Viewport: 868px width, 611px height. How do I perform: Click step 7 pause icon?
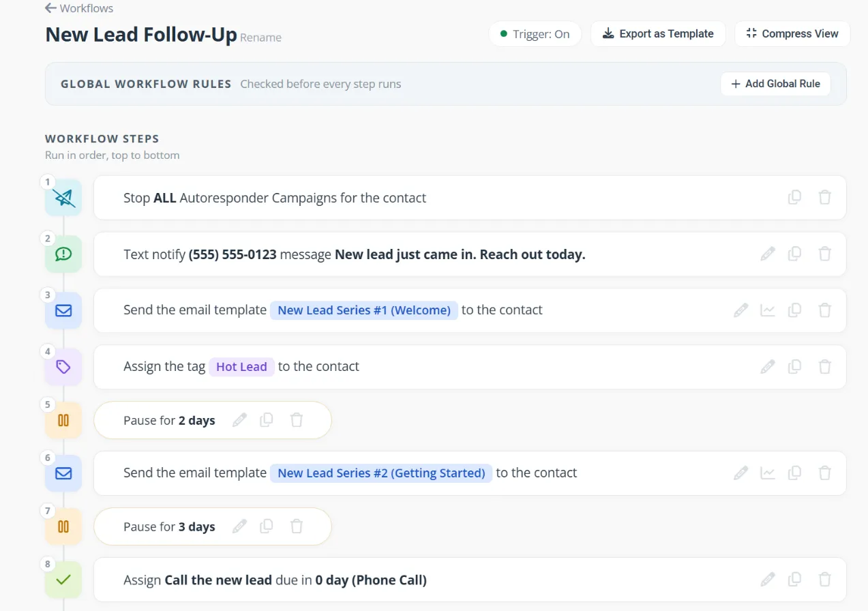pos(63,526)
